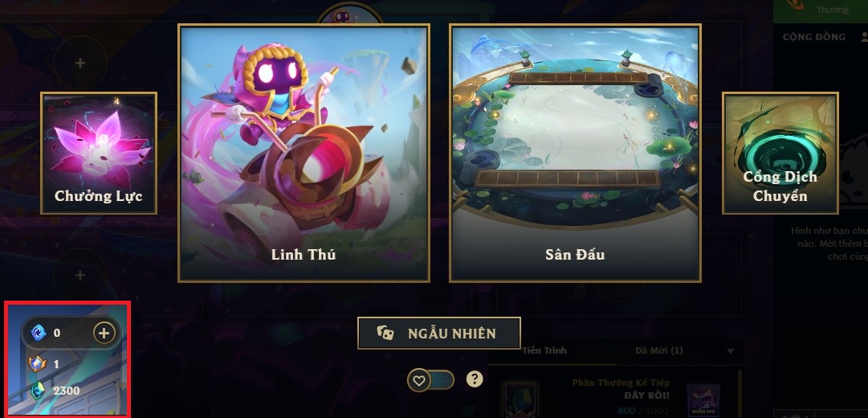
Task: Open the question mark help icon
Action: 475,379
